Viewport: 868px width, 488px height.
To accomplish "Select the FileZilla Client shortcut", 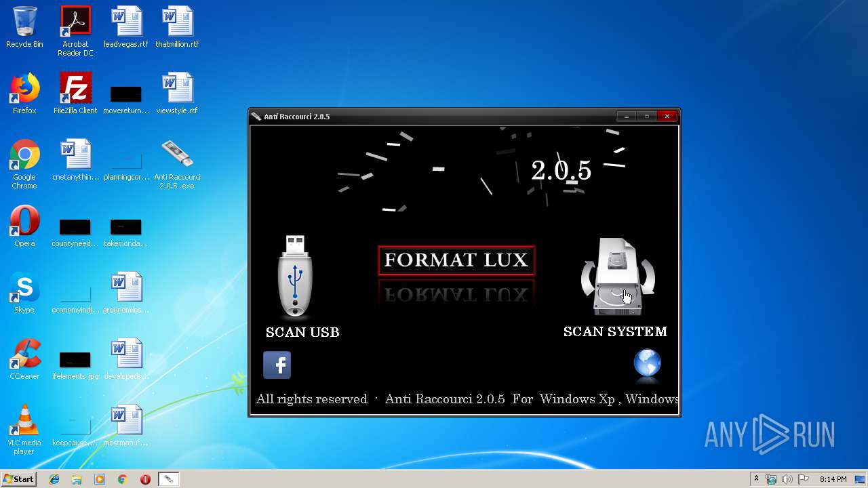I will coord(75,94).
